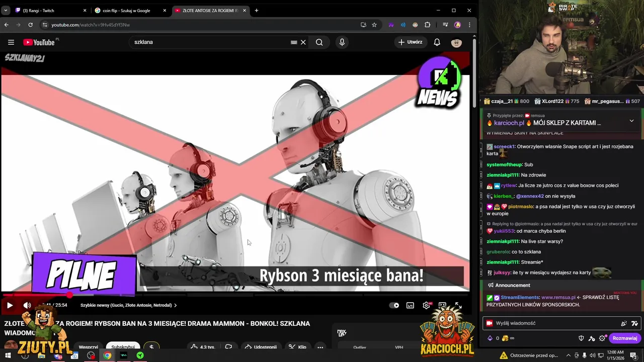The height and width of the screenshot is (362, 644).
Task: Open the on-screen keyboard icon in search
Action: tap(294, 42)
